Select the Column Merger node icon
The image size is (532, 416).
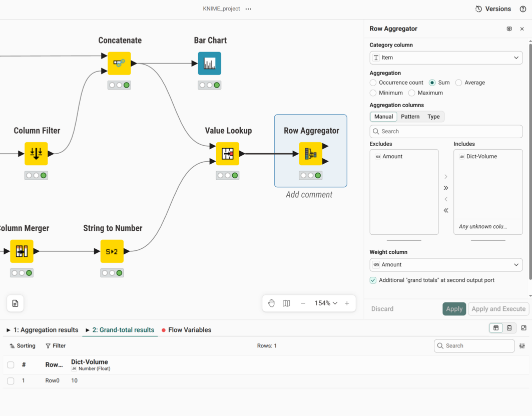[22, 251]
